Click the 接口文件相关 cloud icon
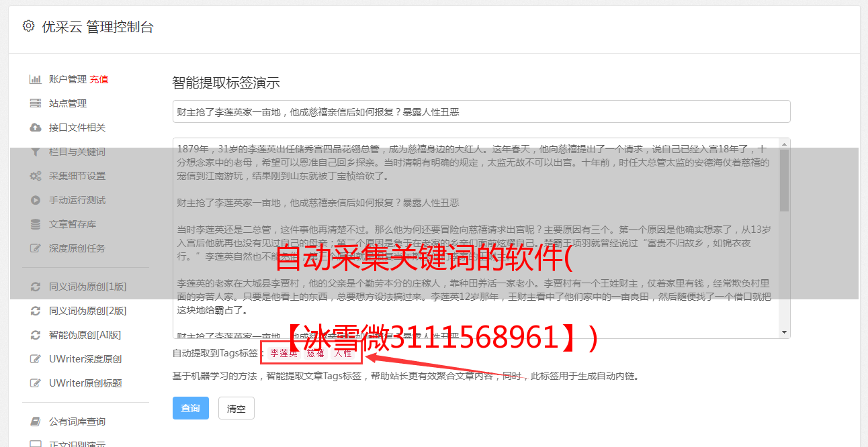Screen dimensions: 868x447 tap(36, 128)
